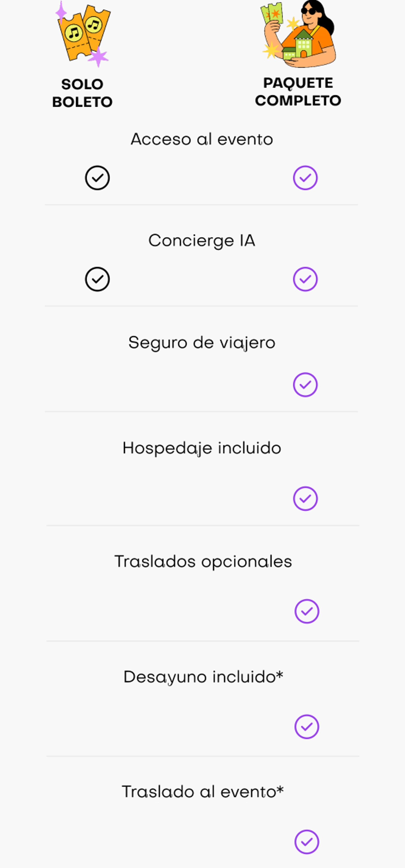405x868 pixels.
Task: Click purple checkmark for Traslados opcionales
Action: (x=307, y=611)
